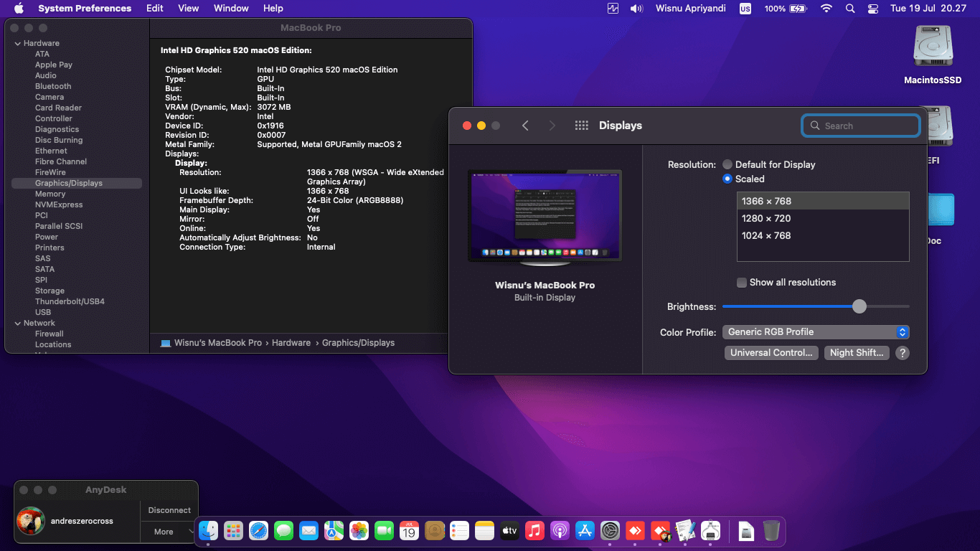Launch the Music app in Dock

tap(534, 531)
